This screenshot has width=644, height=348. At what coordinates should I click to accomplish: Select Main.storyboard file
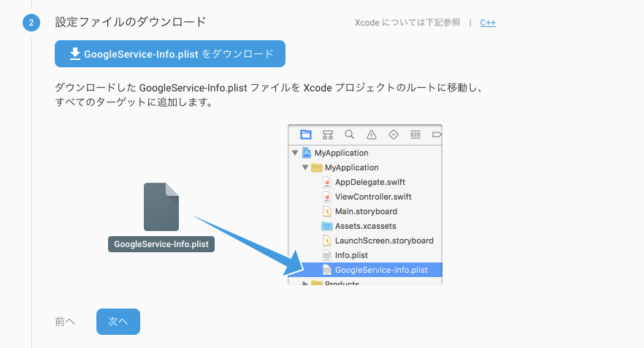tap(366, 211)
